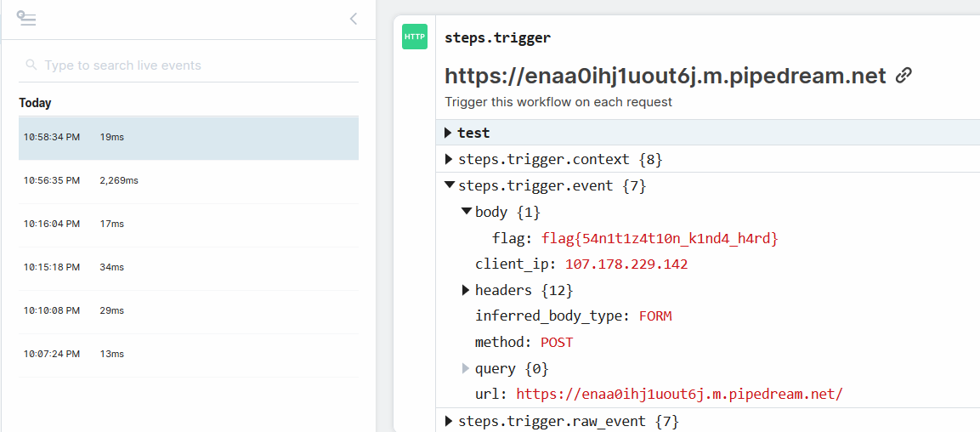The width and height of the screenshot is (980, 432).
Task: Click the flag value text
Action: [660, 238]
